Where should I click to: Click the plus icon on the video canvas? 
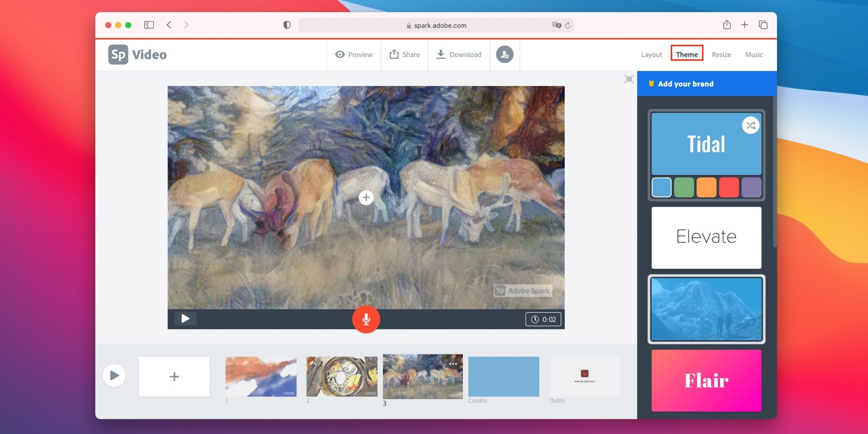(366, 198)
